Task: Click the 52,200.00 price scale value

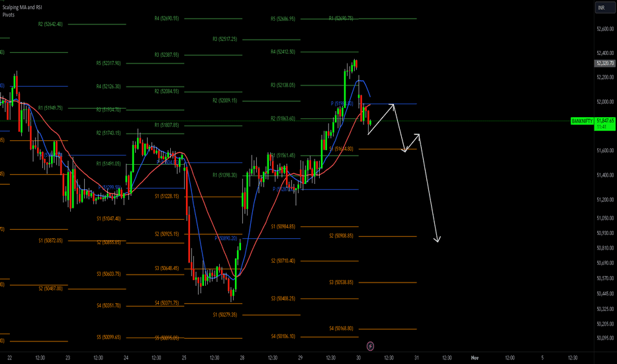Action: click(x=605, y=77)
